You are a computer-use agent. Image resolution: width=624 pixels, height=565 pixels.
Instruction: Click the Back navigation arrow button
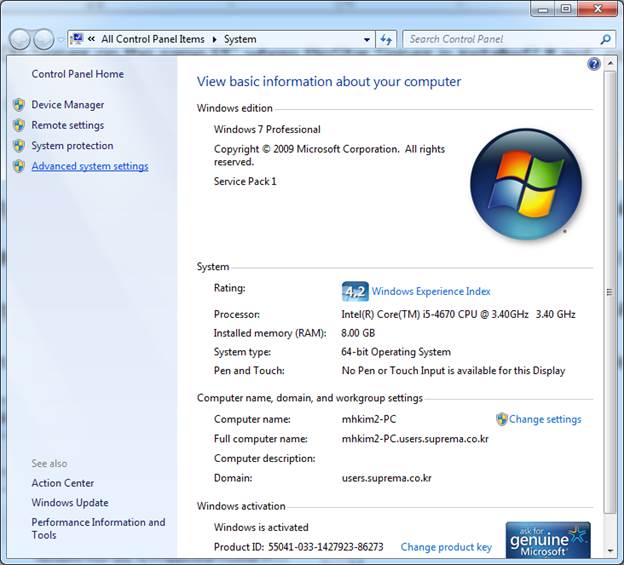click(x=20, y=39)
